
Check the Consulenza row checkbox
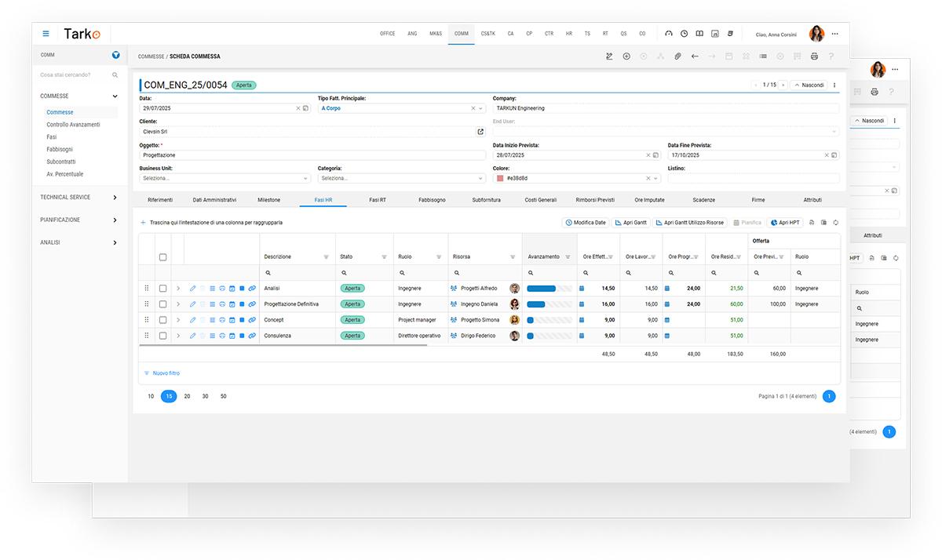(x=162, y=336)
